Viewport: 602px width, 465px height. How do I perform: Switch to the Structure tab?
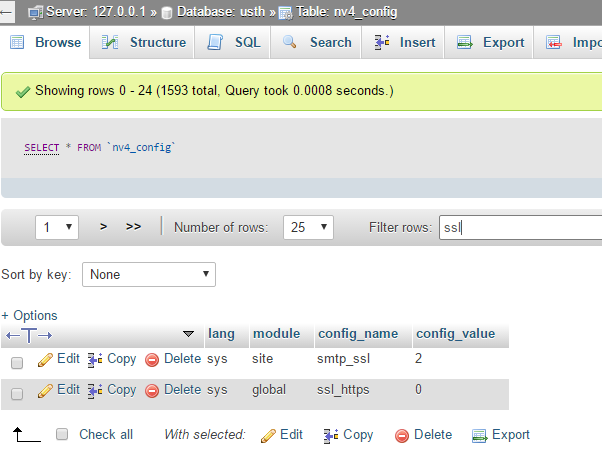142,42
